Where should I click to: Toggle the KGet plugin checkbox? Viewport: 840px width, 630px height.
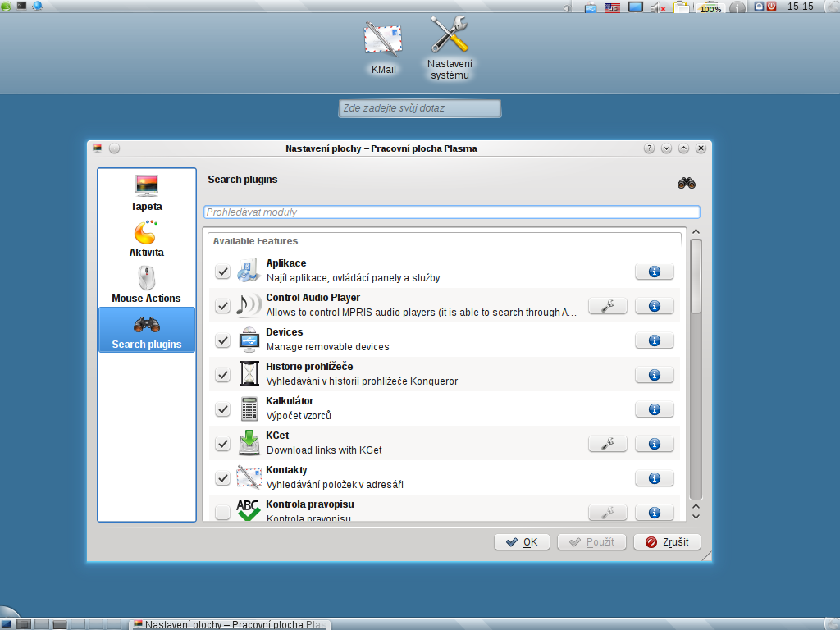pyautogui.click(x=222, y=444)
